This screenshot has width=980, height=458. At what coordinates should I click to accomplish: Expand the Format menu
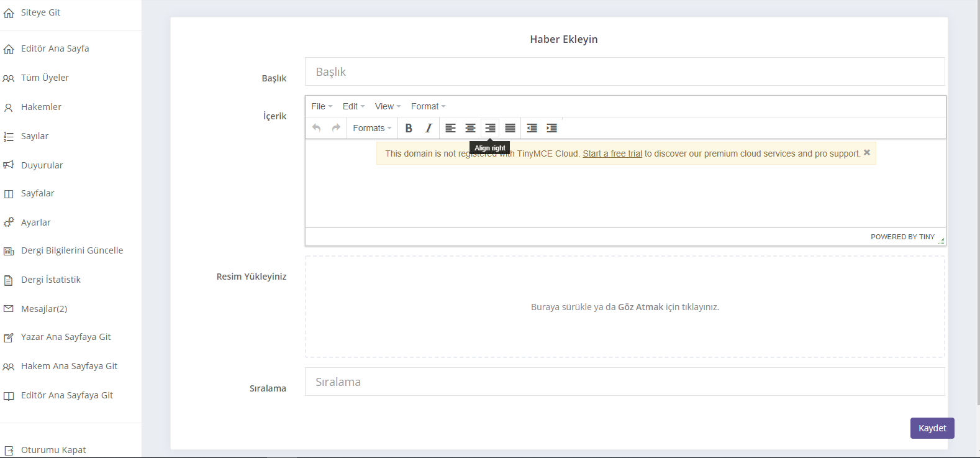(428, 106)
